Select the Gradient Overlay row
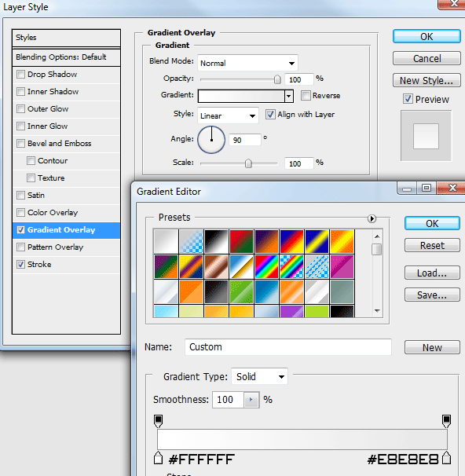Screen dimensions: 465x476 66,230
